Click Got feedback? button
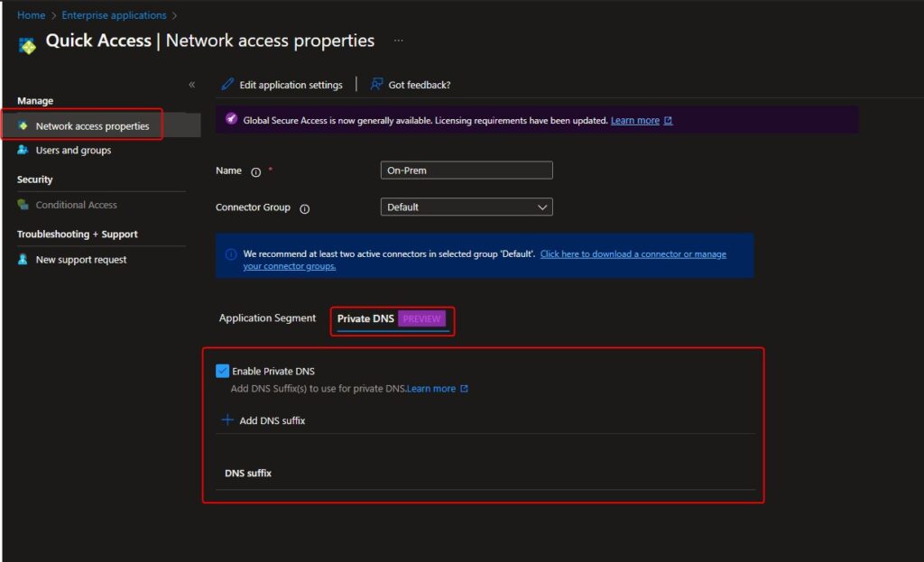Image resolution: width=924 pixels, height=562 pixels. (x=411, y=84)
